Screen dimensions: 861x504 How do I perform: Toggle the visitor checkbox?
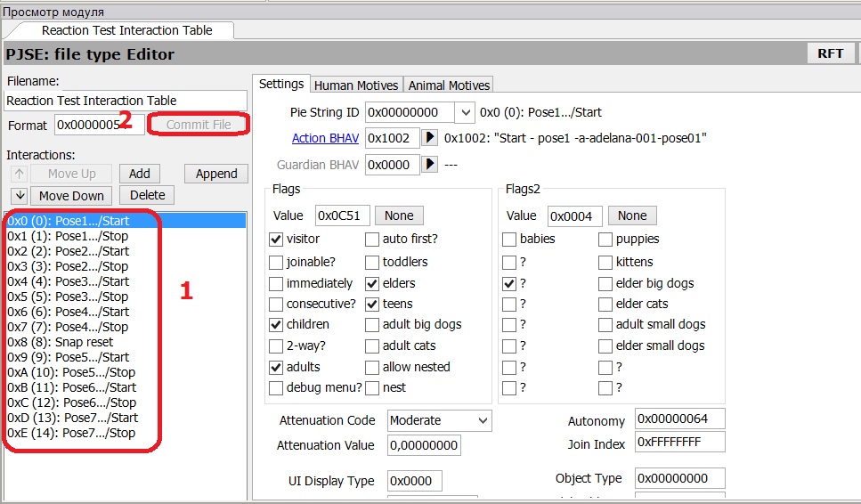pyautogui.click(x=277, y=240)
